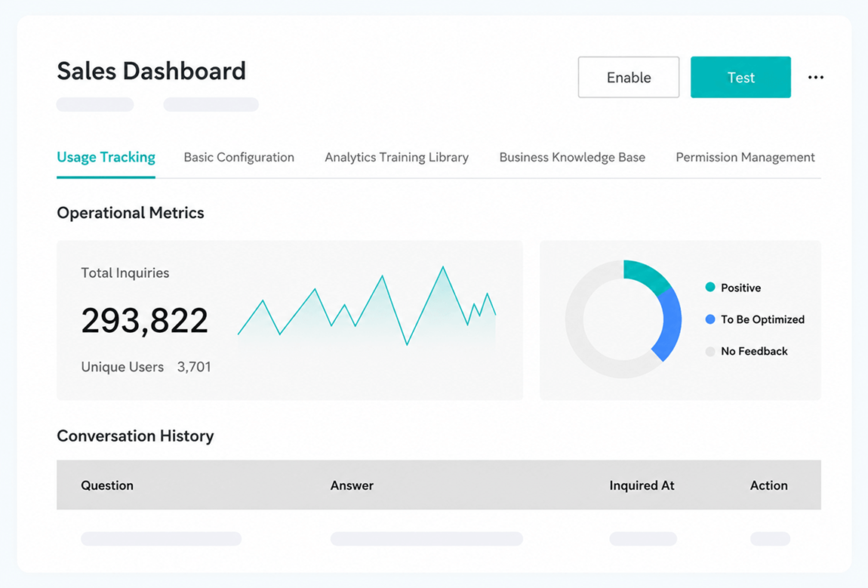Click the Inquired At column header
The width and height of the screenshot is (868, 588).
point(642,485)
